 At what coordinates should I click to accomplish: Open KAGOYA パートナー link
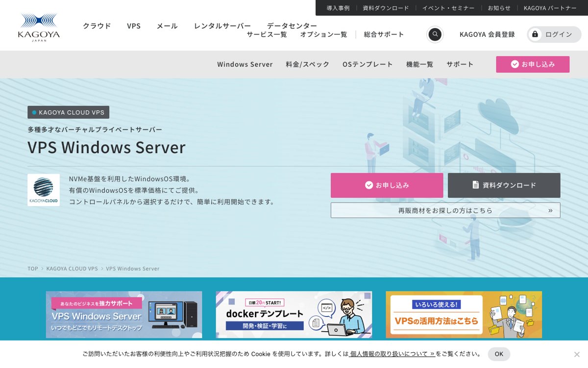click(550, 8)
